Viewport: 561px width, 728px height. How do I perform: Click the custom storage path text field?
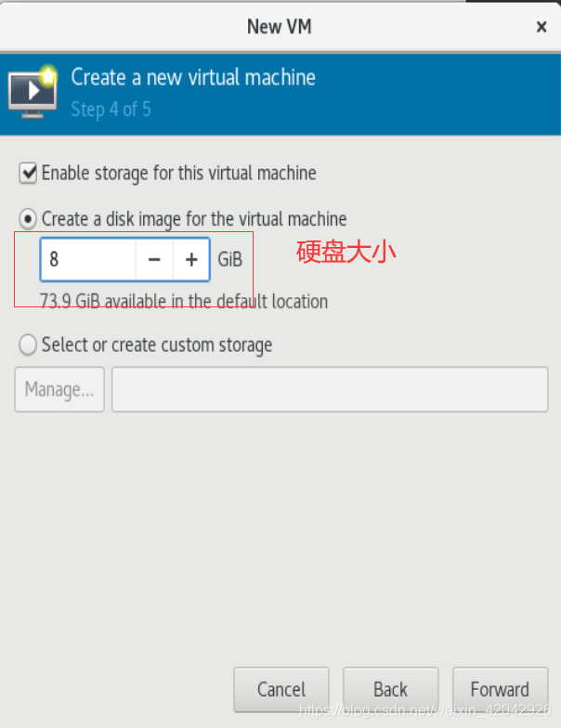(x=330, y=390)
